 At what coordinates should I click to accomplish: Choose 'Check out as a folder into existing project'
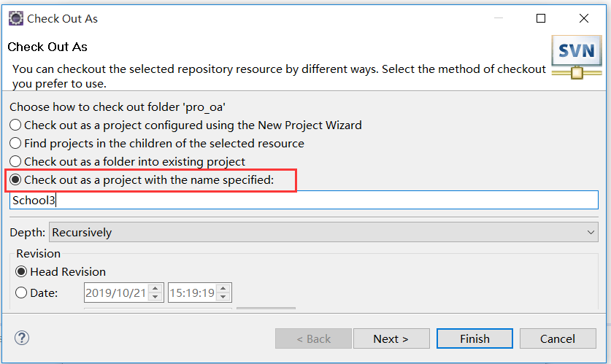[x=16, y=161]
